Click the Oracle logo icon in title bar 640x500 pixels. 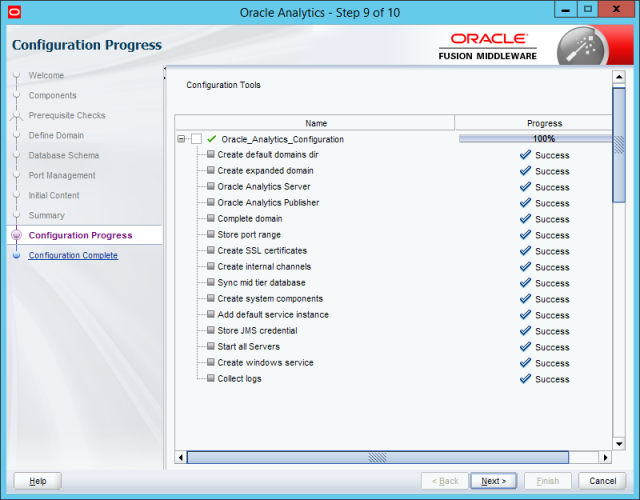pyautogui.click(x=14, y=12)
